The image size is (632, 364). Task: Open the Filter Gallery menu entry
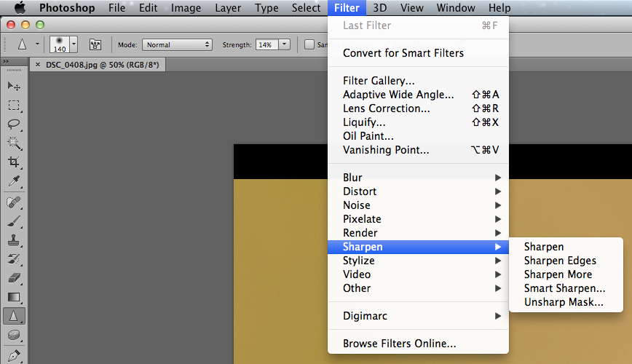coord(379,81)
